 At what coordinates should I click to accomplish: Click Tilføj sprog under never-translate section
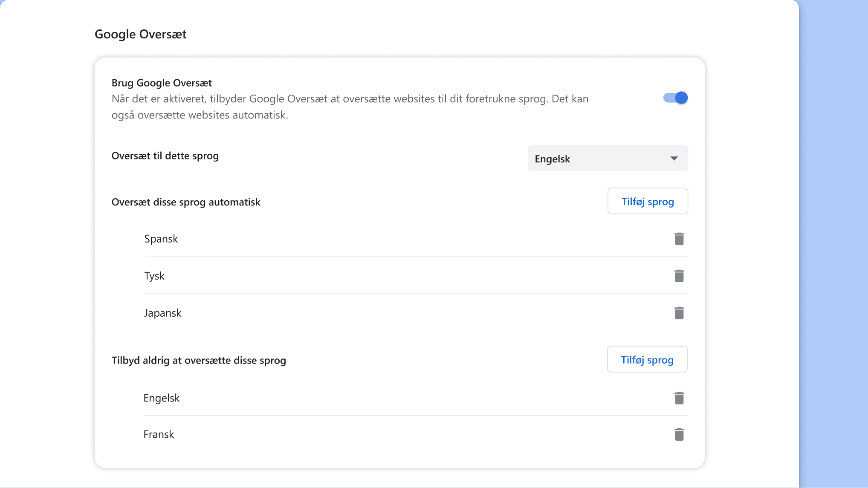(647, 359)
